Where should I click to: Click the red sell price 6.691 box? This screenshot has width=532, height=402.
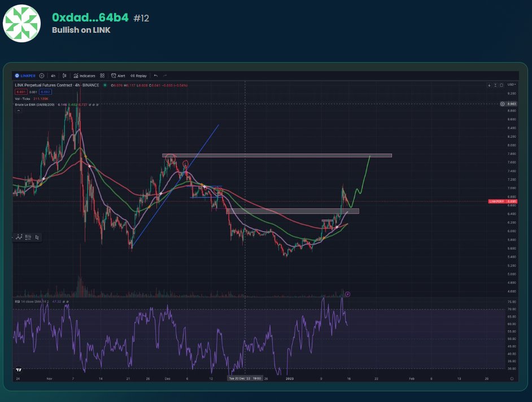tap(21, 92)
